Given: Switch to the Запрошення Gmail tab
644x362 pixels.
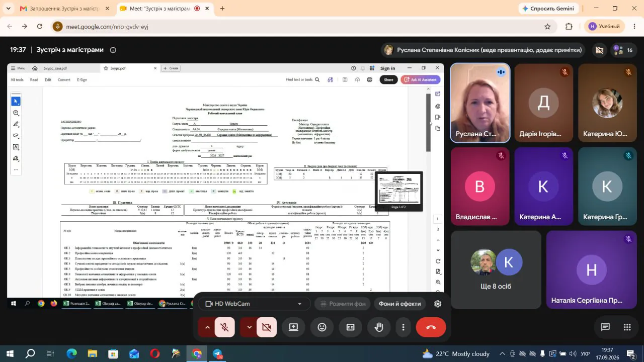Looking at the screenshot, I should 64,9.
